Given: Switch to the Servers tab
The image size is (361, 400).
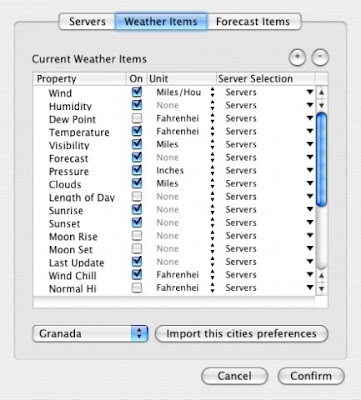Looking at the screenshot, I should pyautogui.click(x=87, y=22).
